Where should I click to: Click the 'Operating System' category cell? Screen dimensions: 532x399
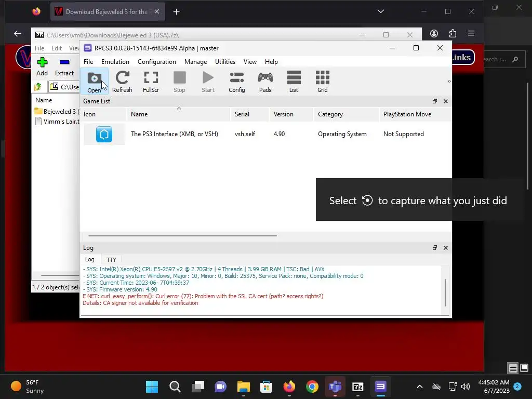click(342, 134)
